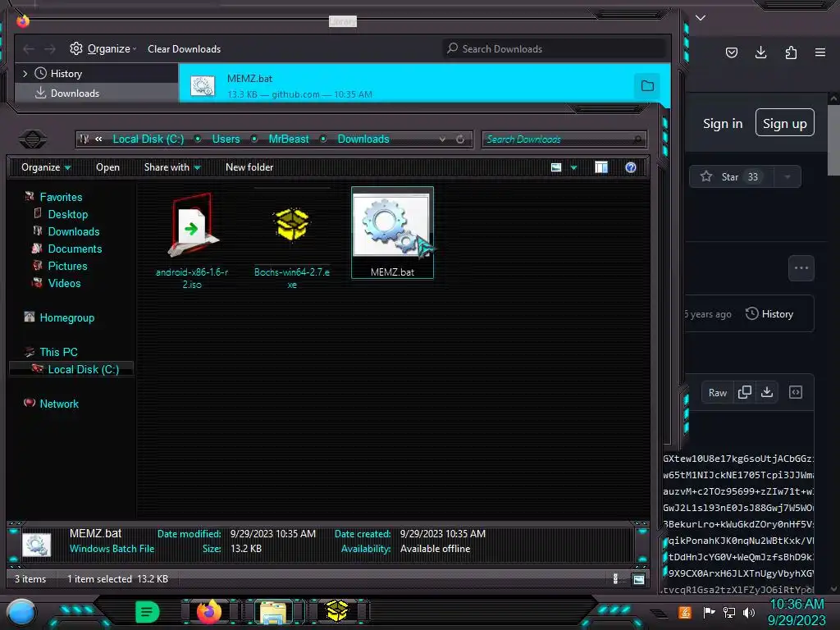The height and width of the screenshot is (630, 840).
Task: Switch to Firefox in the taskbar
Action: click(209, 612)
